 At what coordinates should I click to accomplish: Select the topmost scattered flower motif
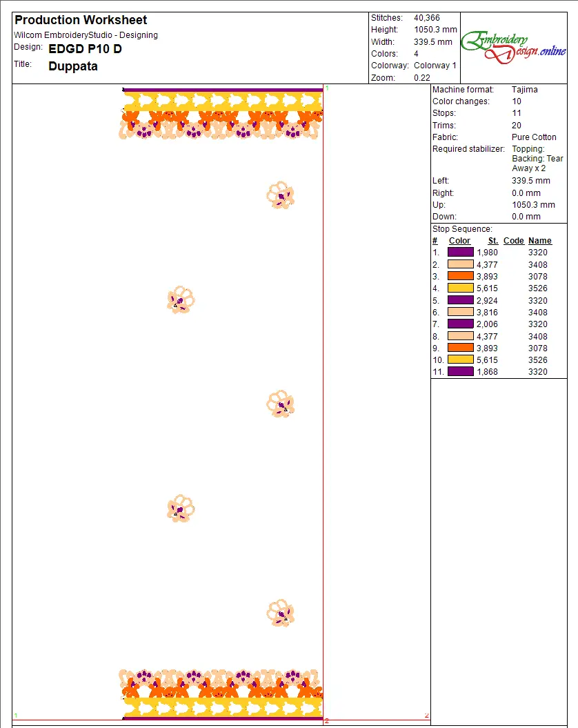pos(281,195)
